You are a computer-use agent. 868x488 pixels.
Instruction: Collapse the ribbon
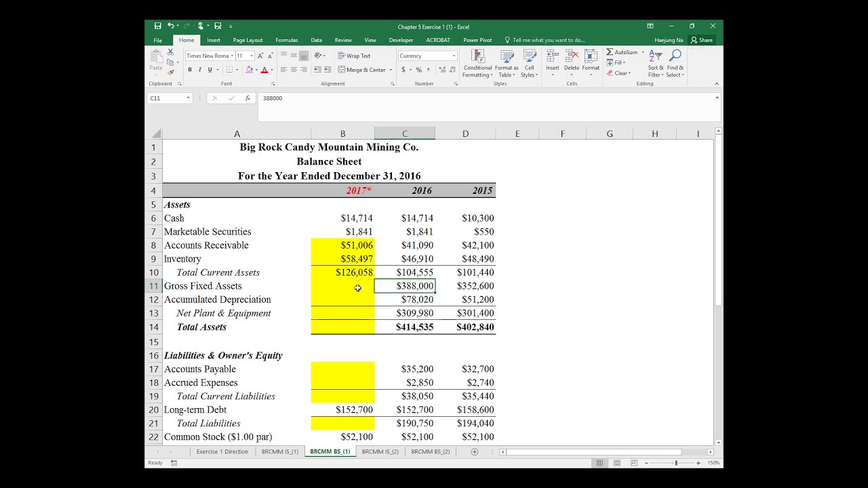(717, 84)
